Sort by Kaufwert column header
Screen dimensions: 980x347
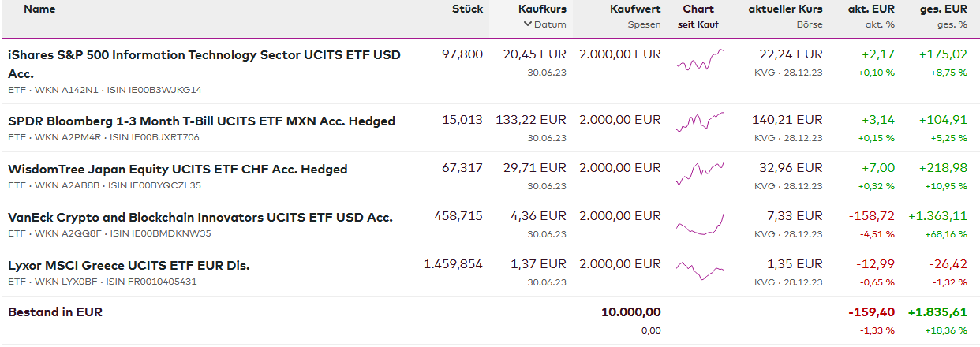point(635,9)
